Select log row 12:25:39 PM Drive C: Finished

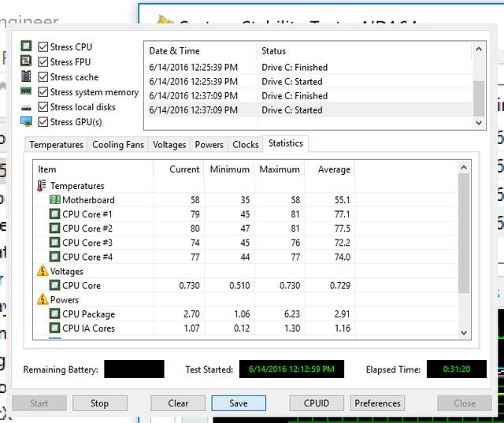pyautogui.click(x=309, y=67)
